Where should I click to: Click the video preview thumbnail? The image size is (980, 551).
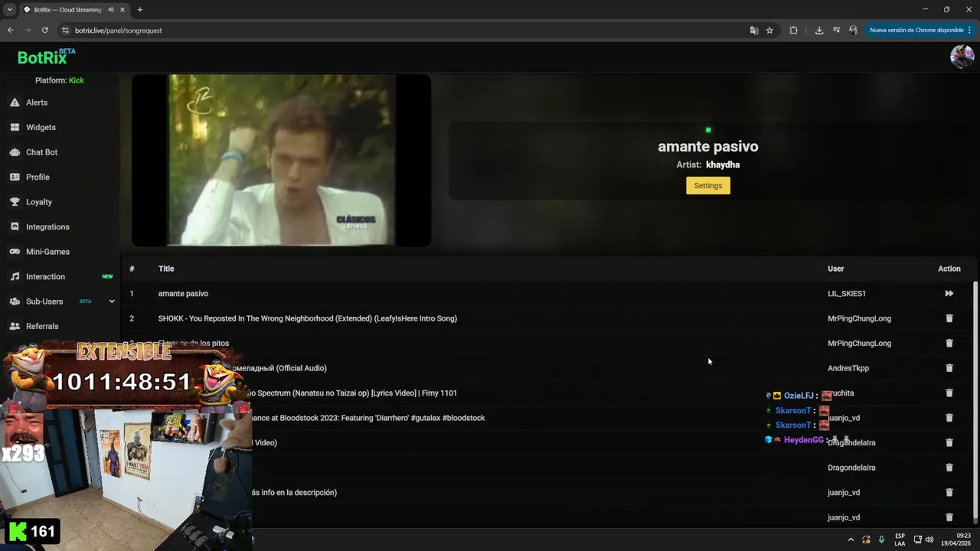tap(281, 160)
